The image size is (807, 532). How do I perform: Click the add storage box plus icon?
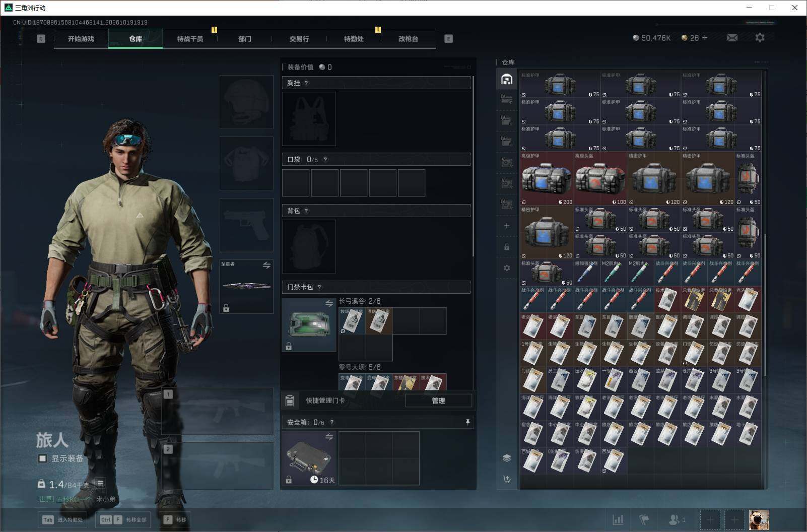pos(507,226)
